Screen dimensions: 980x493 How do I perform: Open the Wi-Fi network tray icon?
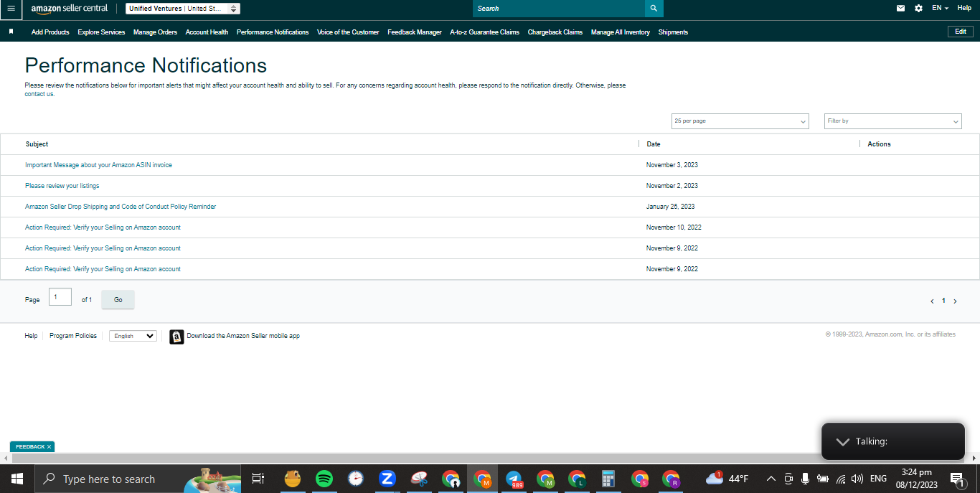[841, 479]
